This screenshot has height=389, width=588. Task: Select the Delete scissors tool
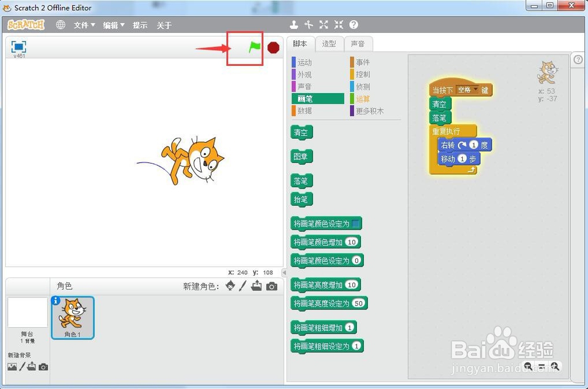(309, 25)
